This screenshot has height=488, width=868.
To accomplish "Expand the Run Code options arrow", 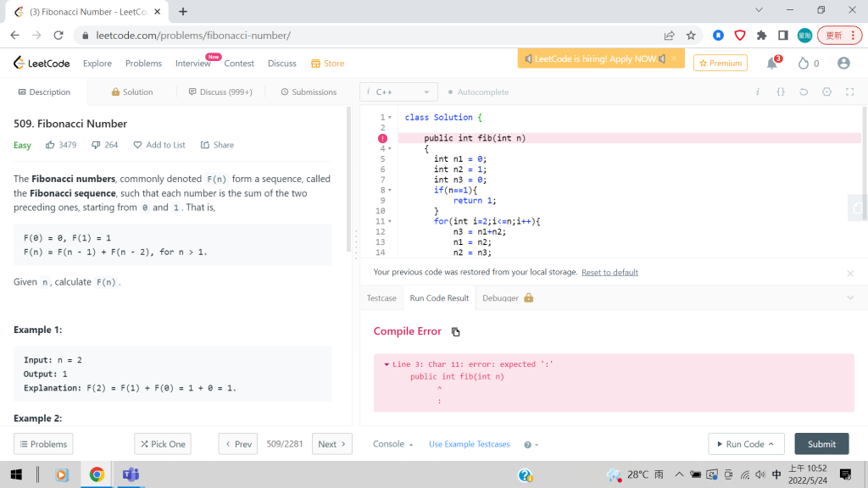I will (771, 444).
